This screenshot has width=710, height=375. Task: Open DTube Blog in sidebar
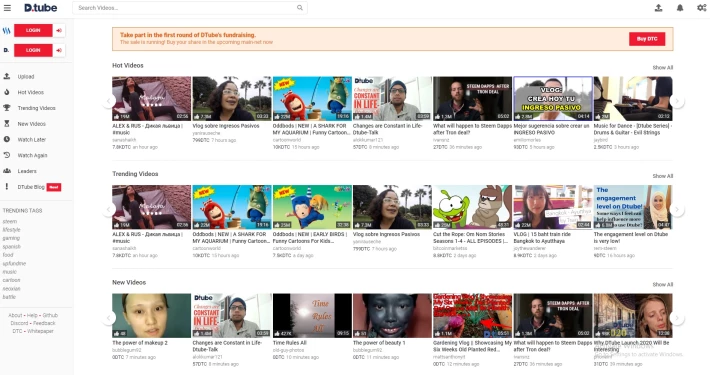tap(31, 187)
